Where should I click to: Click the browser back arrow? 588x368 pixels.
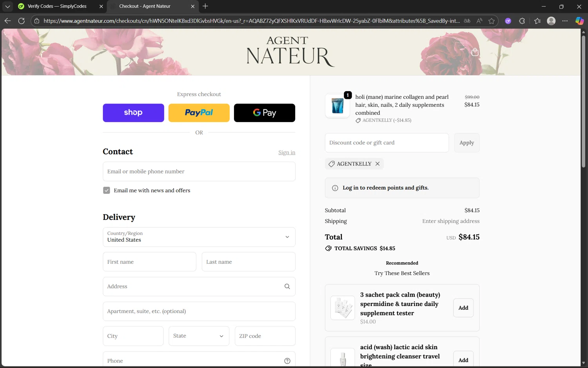click(7, 21)
